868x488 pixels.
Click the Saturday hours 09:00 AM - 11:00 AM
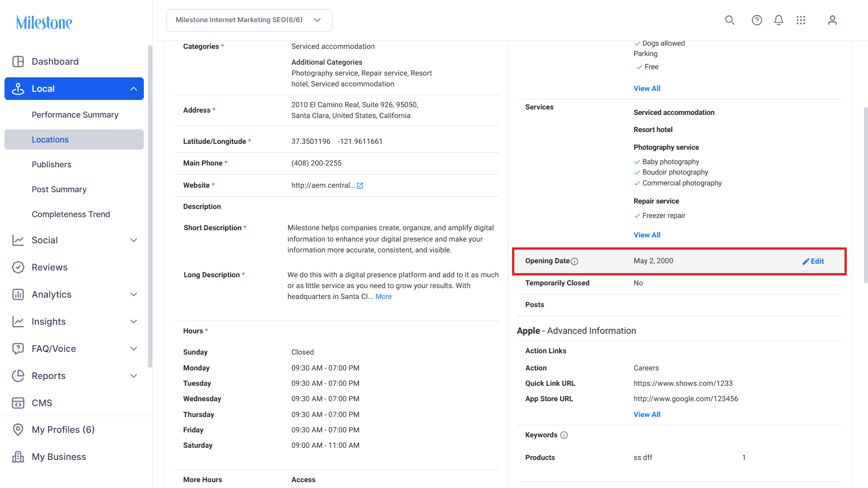(325, 445)
